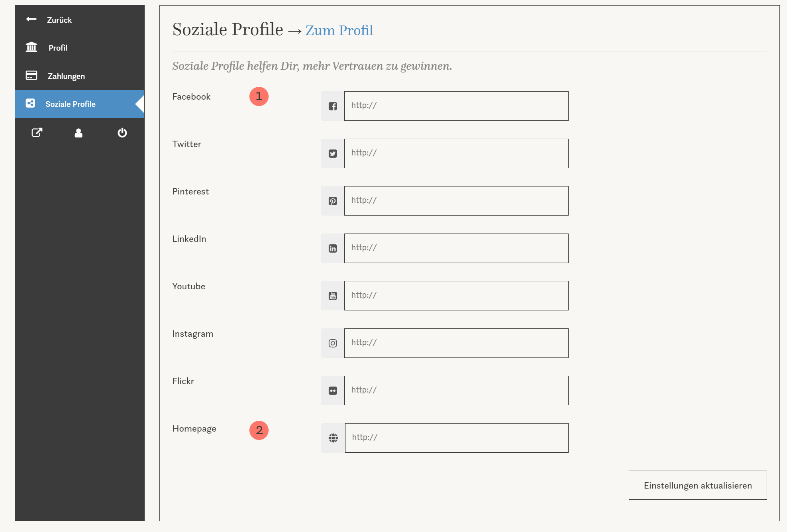Select the Zahlungen credit card icon
This screenshot has height=532, width=787.
tap(31, 75)
